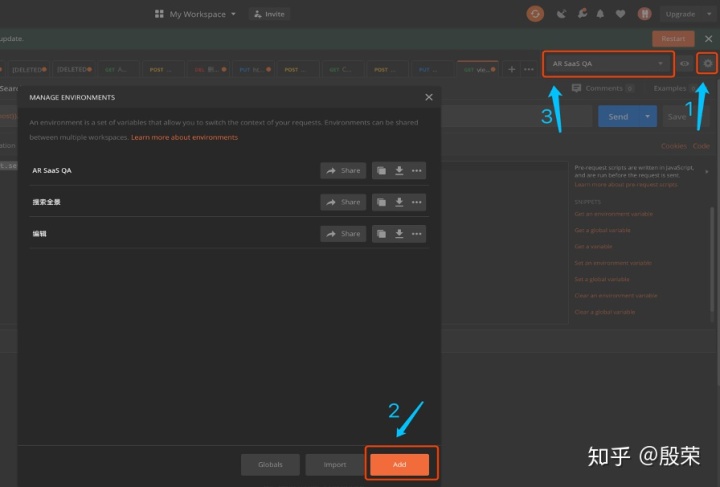Click the right-side vertical scrollbar

point(713,259)
